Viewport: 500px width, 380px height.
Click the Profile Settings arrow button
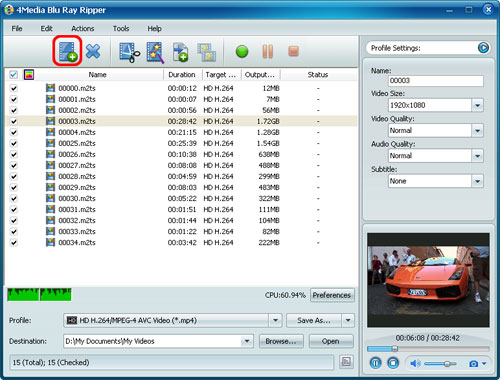[483, 48]
